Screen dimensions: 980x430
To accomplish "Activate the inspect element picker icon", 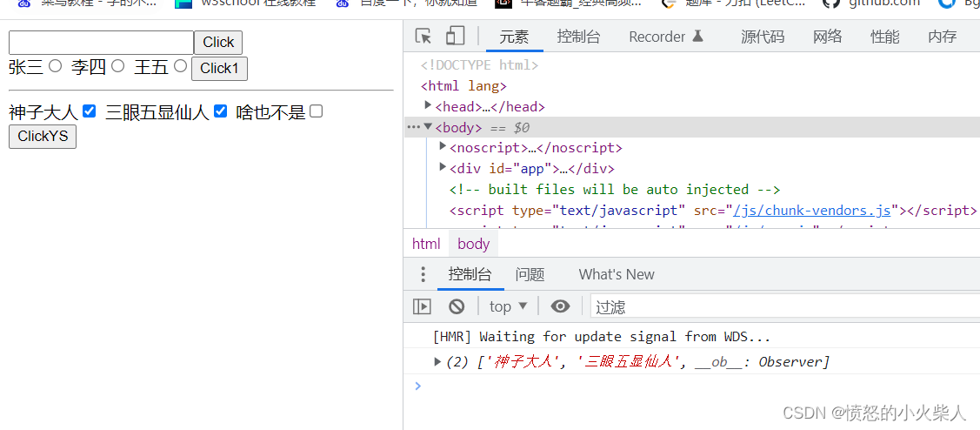I will click(423, 37).
